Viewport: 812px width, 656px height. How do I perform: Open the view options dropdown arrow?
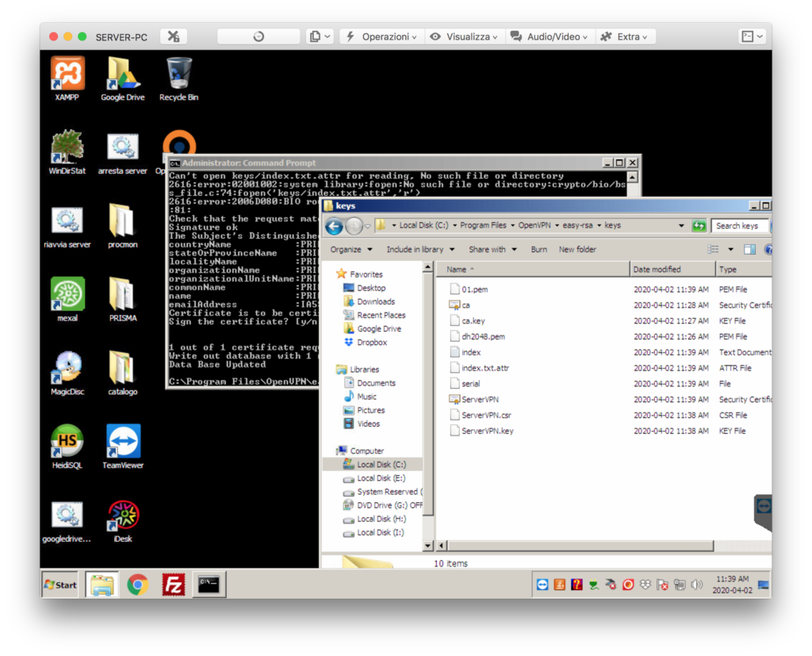coord(730,249)
